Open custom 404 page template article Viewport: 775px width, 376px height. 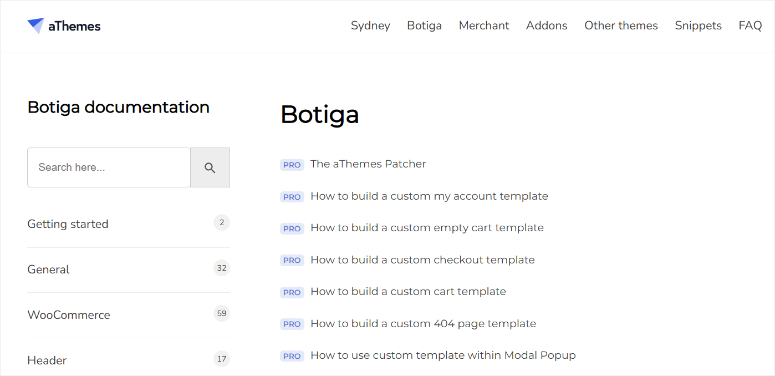pyautogui.click(x=423, y=324)
